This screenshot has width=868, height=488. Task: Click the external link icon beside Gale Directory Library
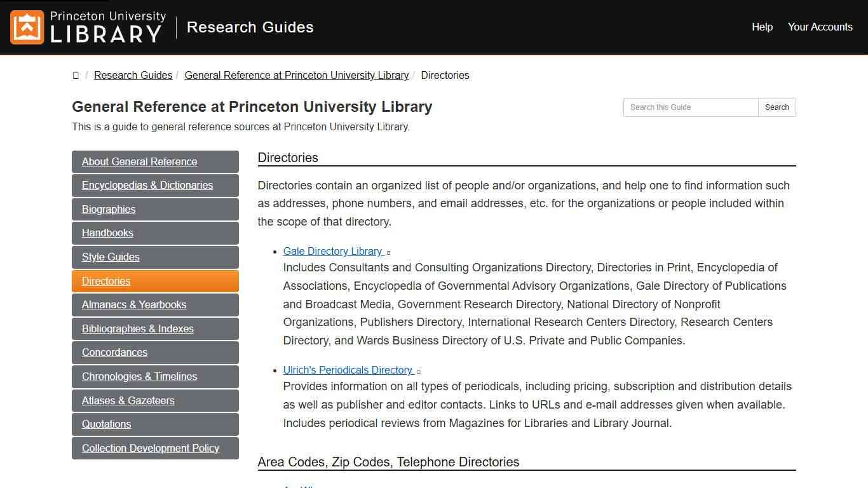pos(388,252)
